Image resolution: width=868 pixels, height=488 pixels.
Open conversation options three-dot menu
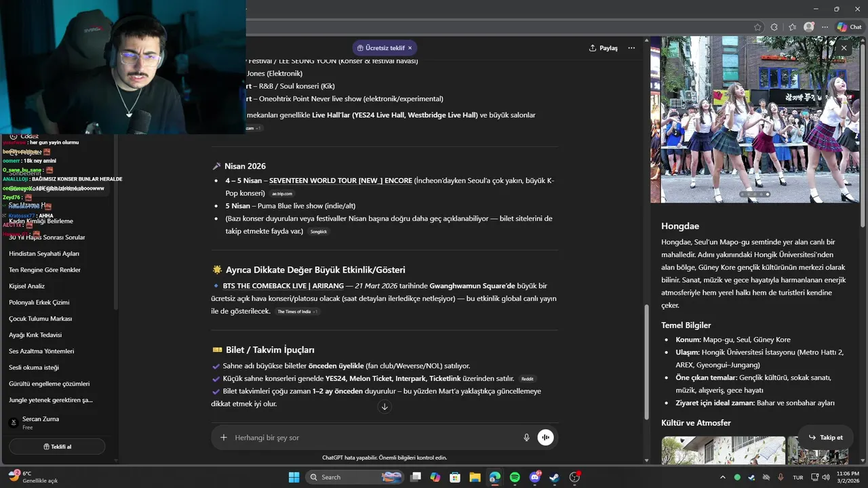point(631,48)
